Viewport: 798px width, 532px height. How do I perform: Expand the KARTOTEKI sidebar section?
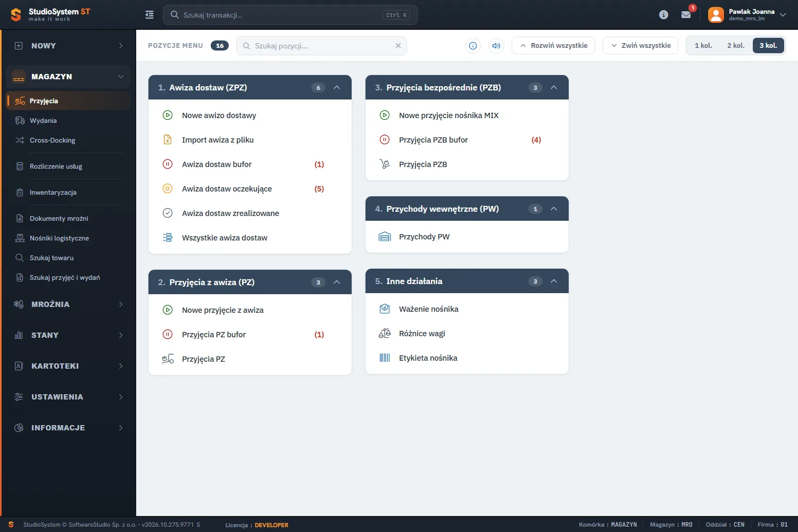[x=68, y=366]
